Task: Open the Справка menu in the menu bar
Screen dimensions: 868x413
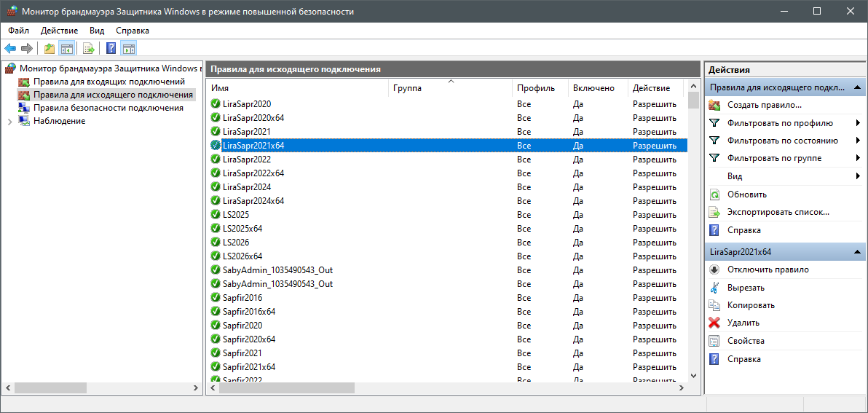Action: (x=133, y=31)
